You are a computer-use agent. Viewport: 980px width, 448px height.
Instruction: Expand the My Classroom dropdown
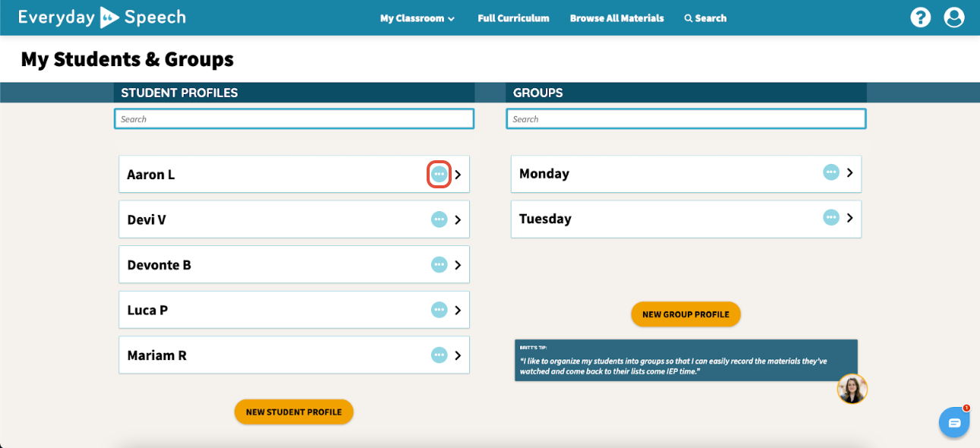[x=418, y=18]
